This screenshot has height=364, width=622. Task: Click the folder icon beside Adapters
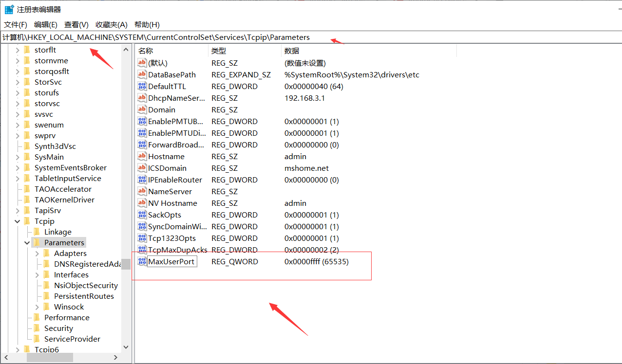(46, 253)
